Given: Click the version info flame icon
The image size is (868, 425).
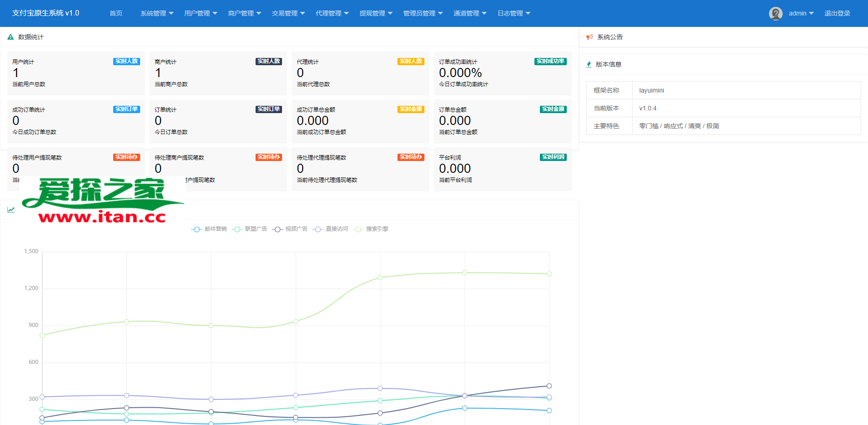Looking at the screenshot, I should click(589, 64).
